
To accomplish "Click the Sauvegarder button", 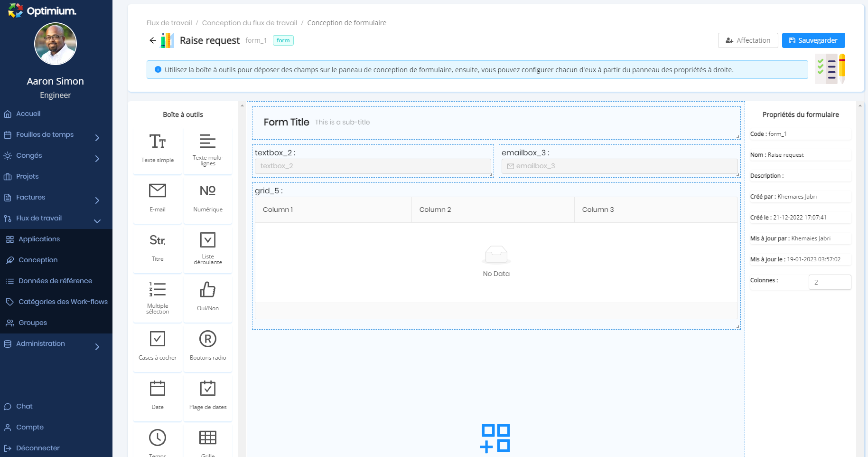I will 813,40.
